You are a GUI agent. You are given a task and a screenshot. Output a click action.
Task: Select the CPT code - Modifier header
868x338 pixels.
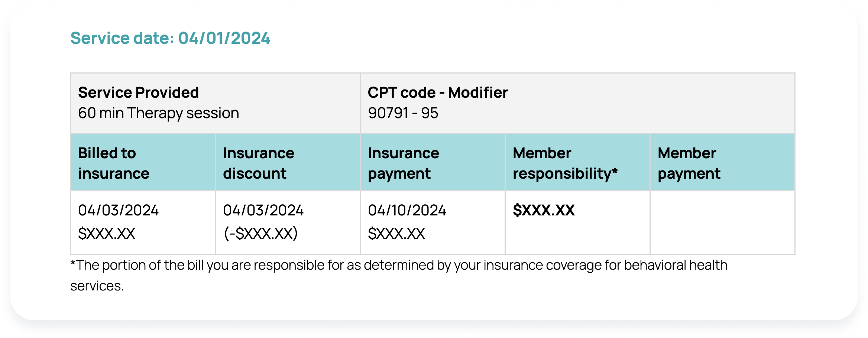click(437, 92)
